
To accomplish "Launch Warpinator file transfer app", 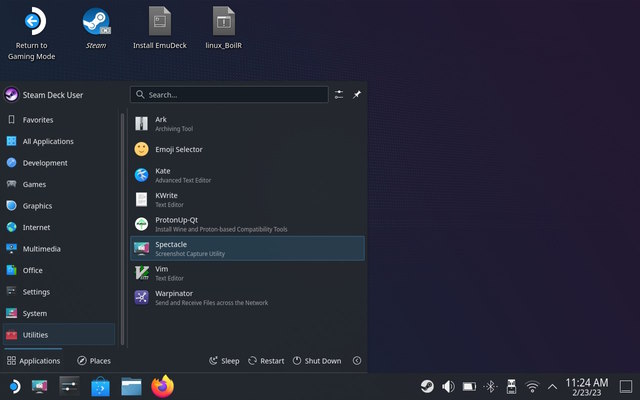I will 247,298.
